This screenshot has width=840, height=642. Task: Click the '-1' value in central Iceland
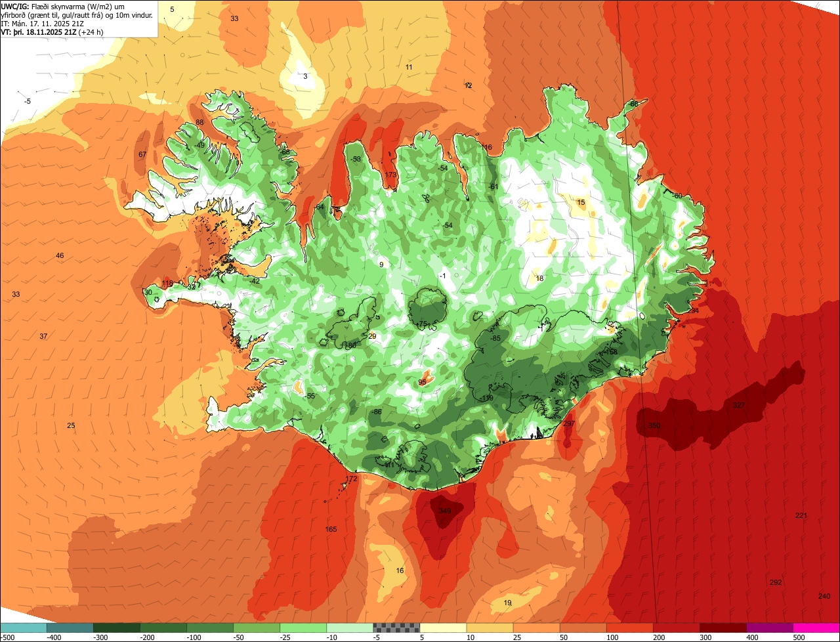(x=443, y=276)
